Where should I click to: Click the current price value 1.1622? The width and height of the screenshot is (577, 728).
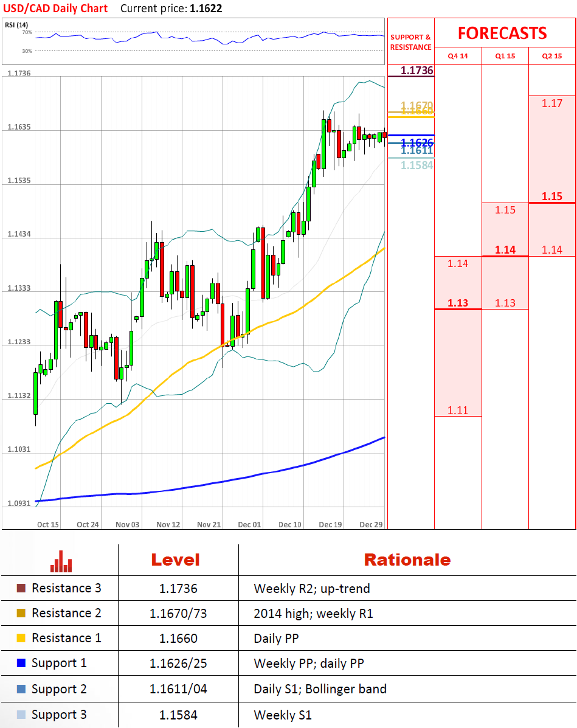point(206,9)
